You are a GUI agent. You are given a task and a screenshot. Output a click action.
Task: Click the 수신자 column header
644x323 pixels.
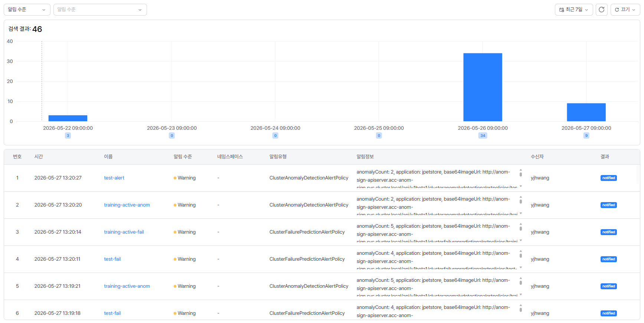click(537, 157)
